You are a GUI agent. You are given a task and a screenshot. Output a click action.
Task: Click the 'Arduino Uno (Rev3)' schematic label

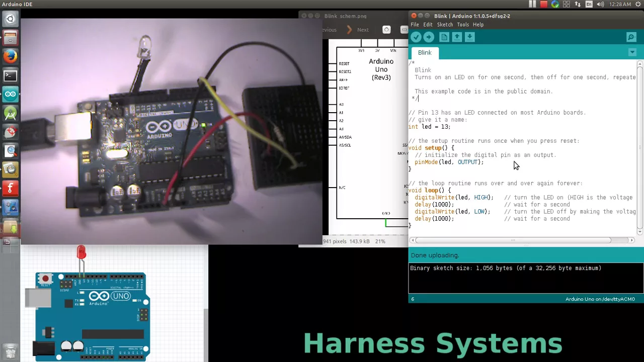tap(381, 69)
